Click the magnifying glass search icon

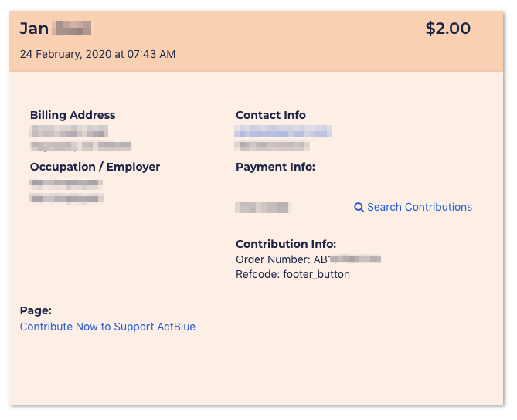(x=359, y=208)
